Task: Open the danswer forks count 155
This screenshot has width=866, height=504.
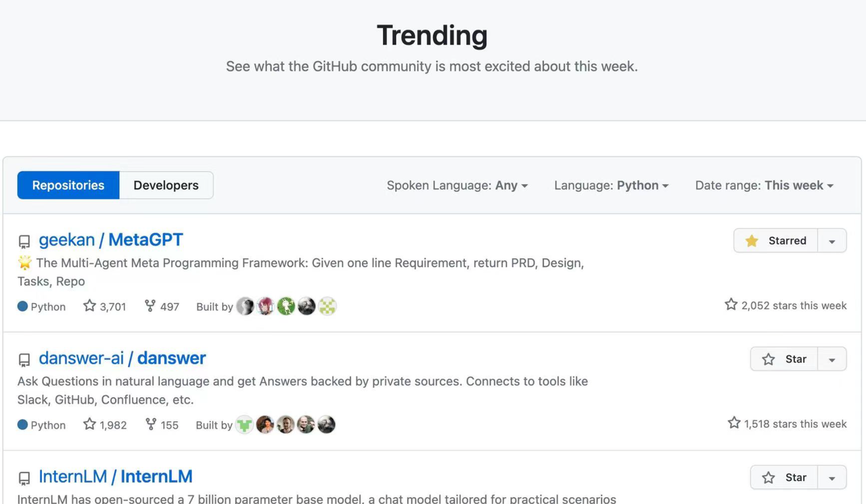Action: coord(162,425)
